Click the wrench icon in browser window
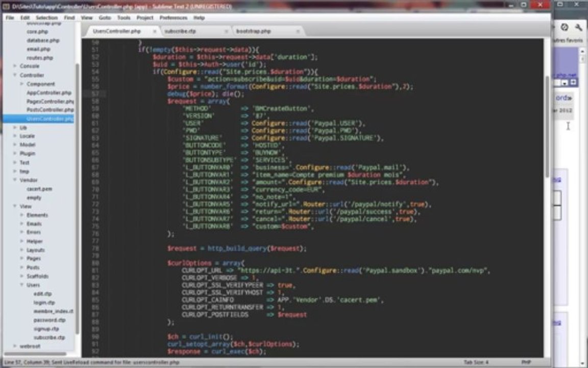Viewport: 588px width, 368px height. coord(579,27)
